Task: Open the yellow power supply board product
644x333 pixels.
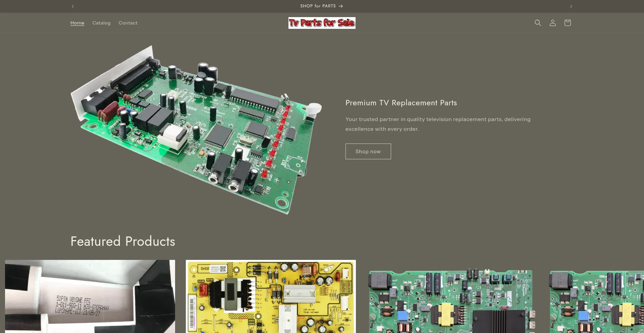Action: [x=271, y=297]
